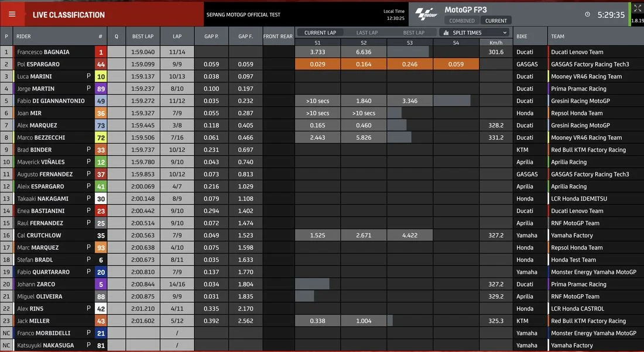Click the Km/h column header

(x=496, y=43)
